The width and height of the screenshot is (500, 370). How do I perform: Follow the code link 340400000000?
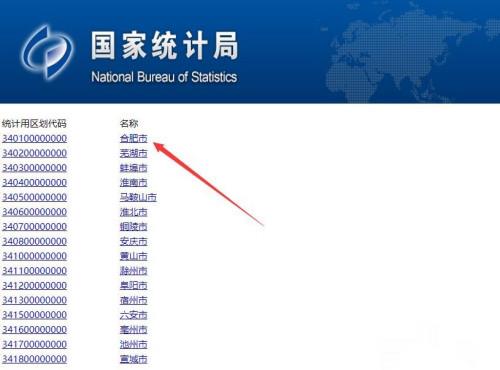(x=35, y=182)
